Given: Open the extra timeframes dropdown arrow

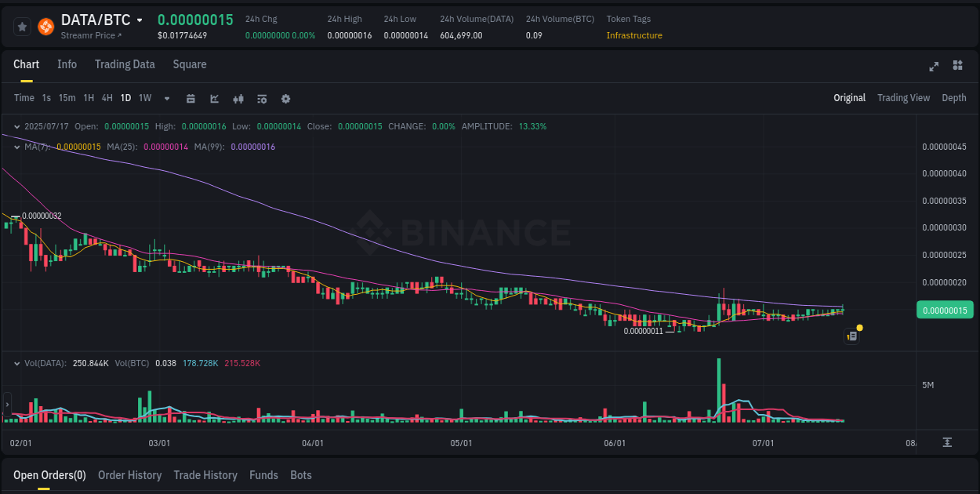Looking at the screenshot, I should coord(165,99).
